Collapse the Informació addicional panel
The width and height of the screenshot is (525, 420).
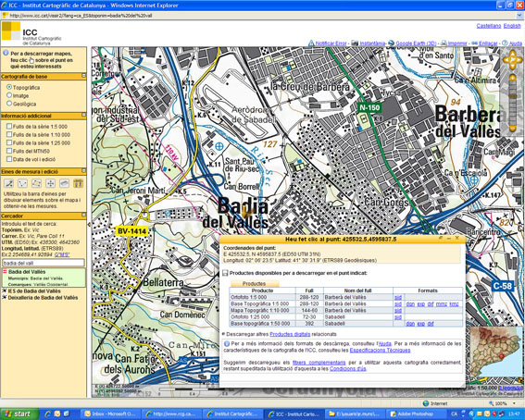(x=83, y=115)
